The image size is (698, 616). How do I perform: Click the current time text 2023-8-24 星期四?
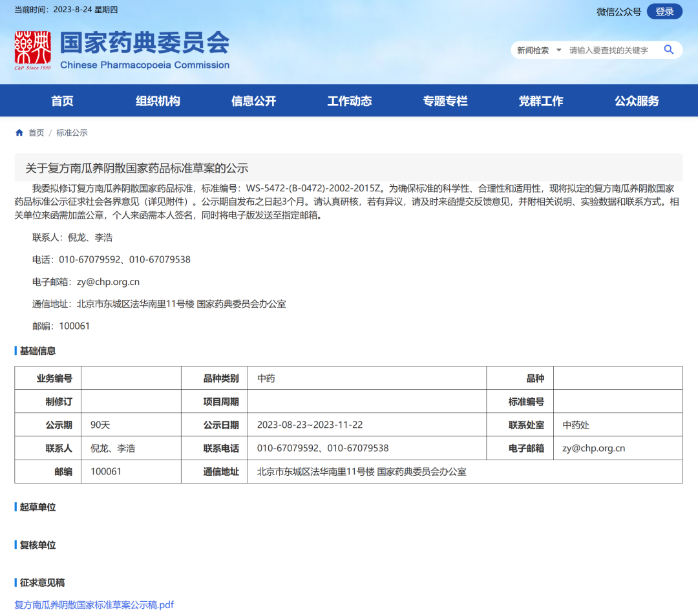(85, 10)
